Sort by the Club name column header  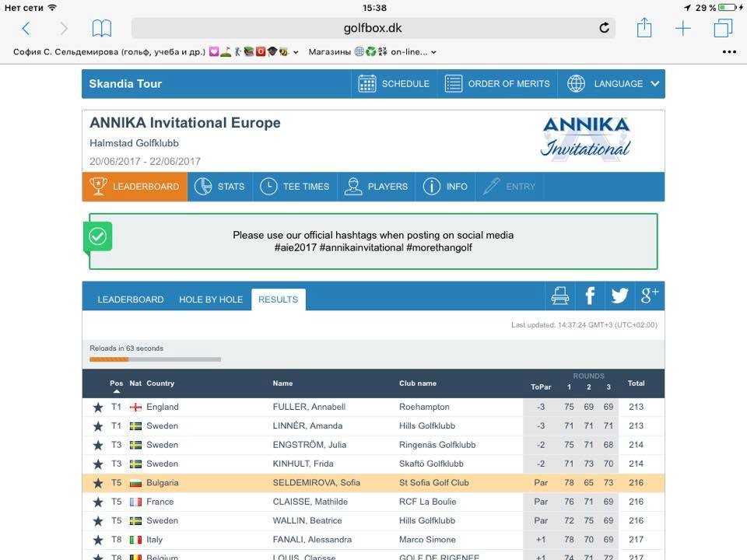[418, 383]
